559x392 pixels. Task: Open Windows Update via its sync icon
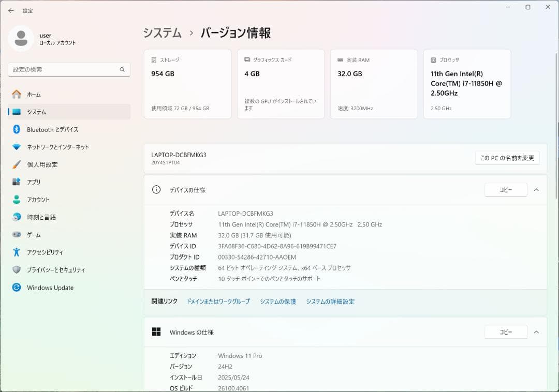coord(17,288)
